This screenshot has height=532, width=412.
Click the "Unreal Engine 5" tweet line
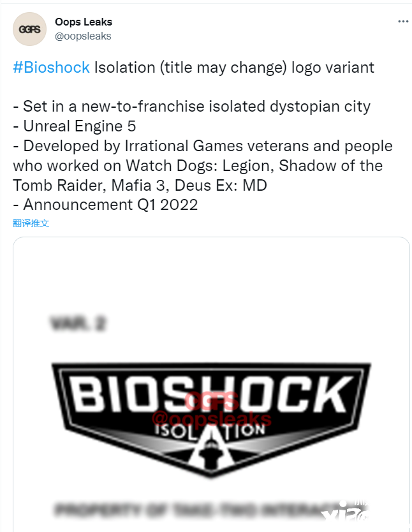[74, 126]
